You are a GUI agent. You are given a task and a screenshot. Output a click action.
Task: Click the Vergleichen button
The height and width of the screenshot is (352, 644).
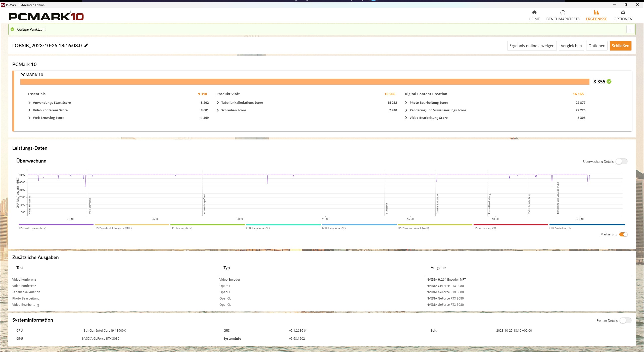571,46
